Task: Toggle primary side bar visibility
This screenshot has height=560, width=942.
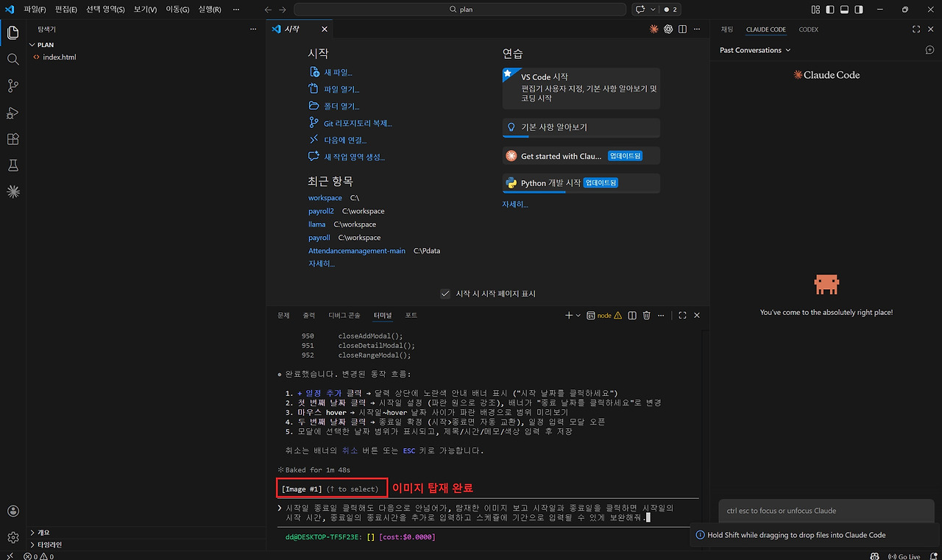Action: coord(830,10)
